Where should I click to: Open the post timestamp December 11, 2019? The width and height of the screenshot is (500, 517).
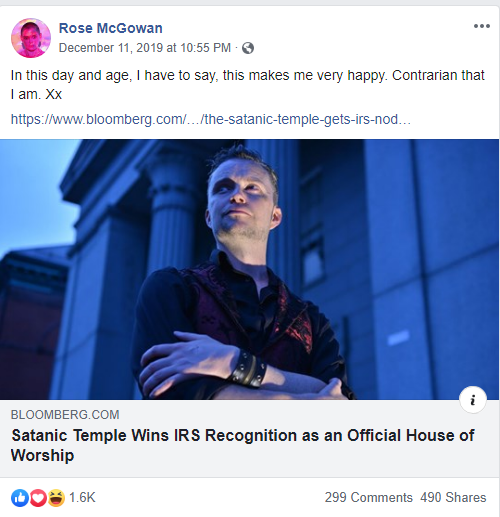point(145,48)
